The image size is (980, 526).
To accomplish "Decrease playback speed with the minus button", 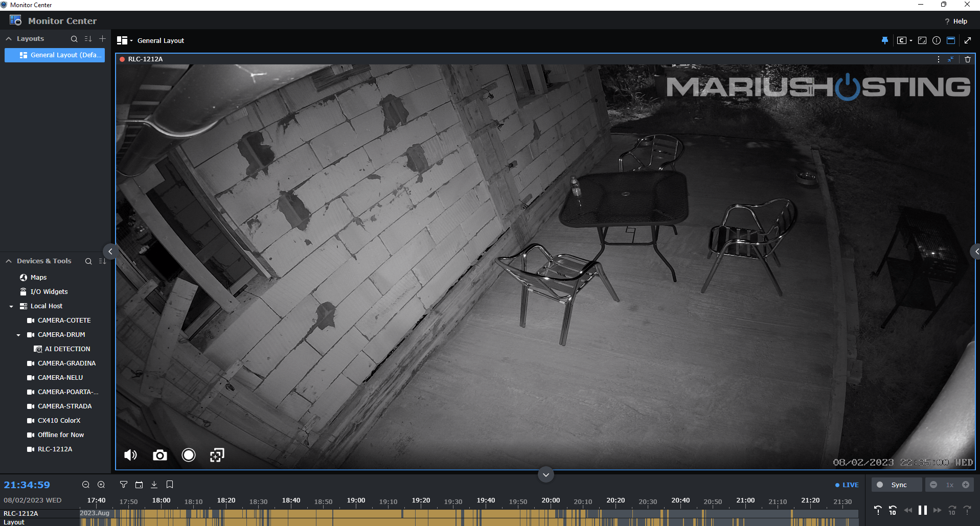I will 933,485.
